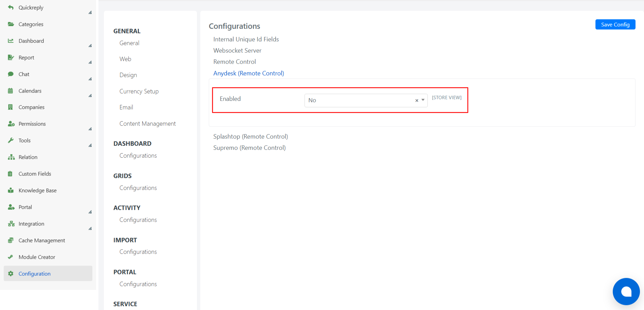Go to Custom Fields menu item
Viewport: 644px width, 310px height.
point(35,174)
